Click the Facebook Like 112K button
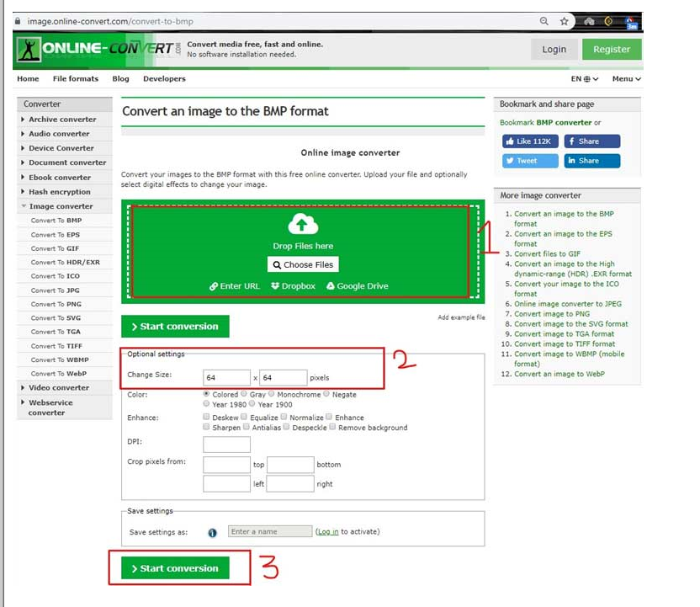Image resolution: width=700 pixels, height=607 pixels. (x=530, y=141)
